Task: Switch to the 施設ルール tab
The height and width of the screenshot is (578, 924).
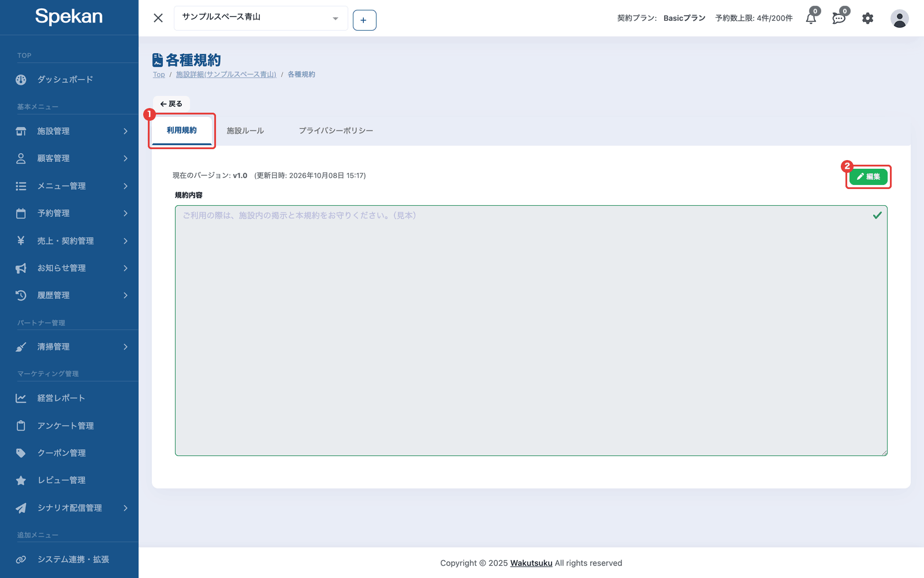Action: 245,131
